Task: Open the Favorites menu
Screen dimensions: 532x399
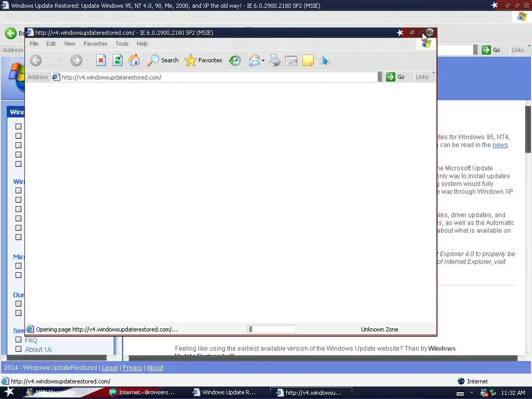Action: point(96,44)
